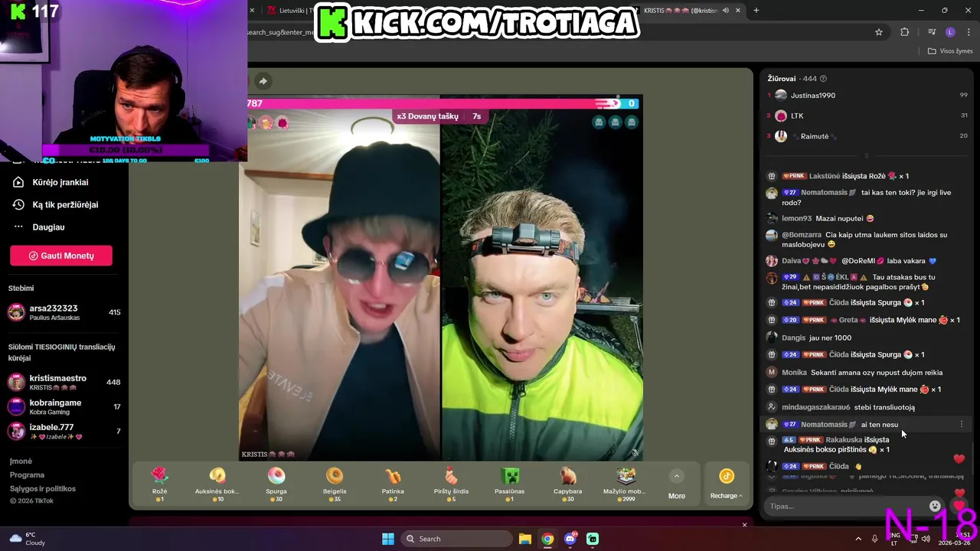Click the Monika username in chat

794,373
